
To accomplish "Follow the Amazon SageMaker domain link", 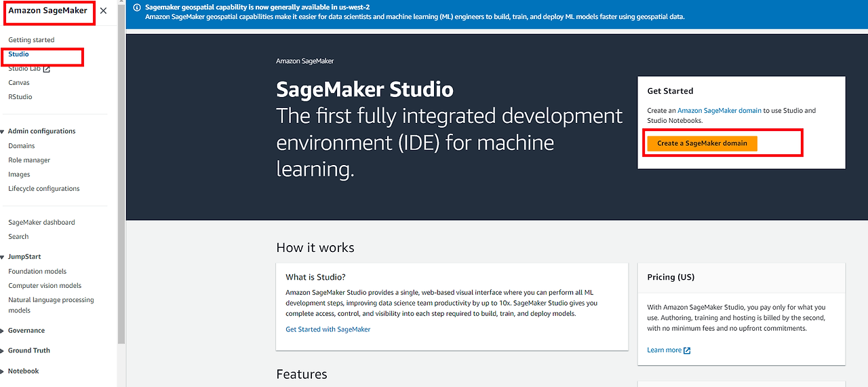I will pos(719,110).
